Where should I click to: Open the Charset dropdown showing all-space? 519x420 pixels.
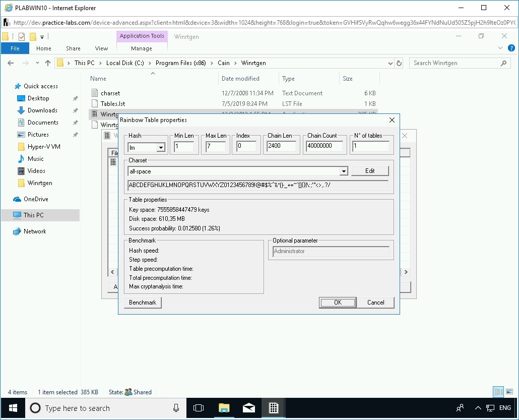(344, 171)
